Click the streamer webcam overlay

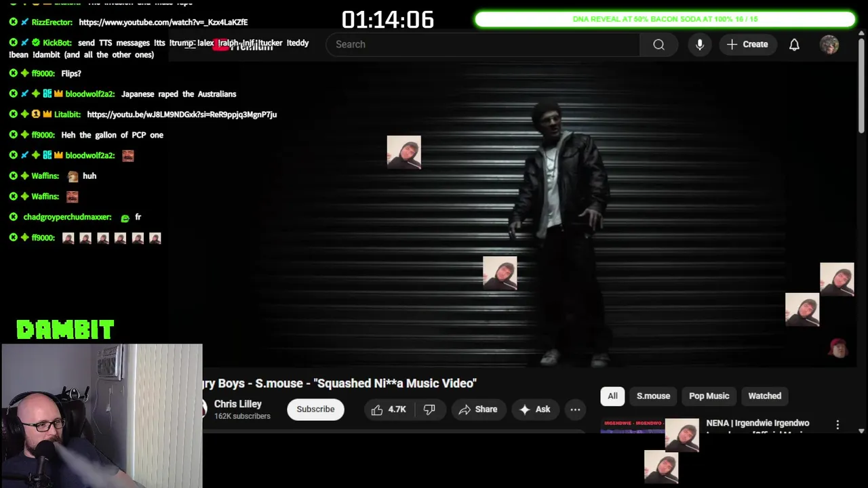pyautogui.click(x=102, y=416)
